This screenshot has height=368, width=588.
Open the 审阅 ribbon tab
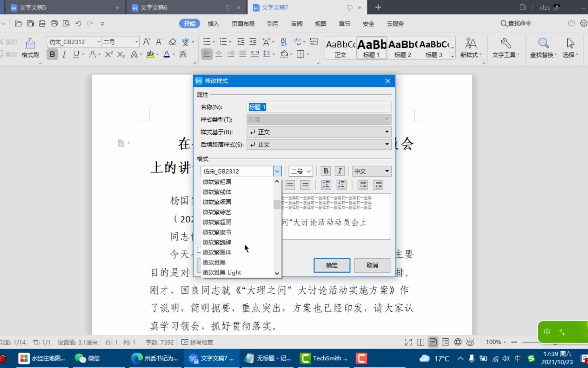tap(297, 24)
